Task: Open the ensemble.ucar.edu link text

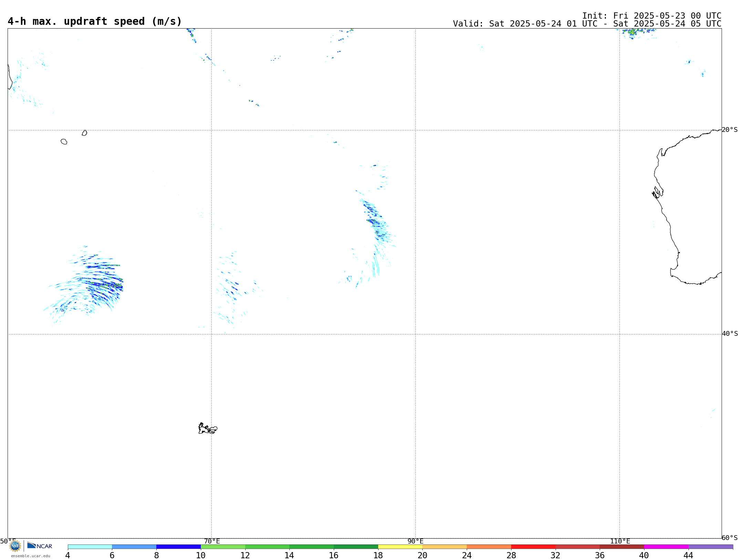Action: click(x=31, y=556)
